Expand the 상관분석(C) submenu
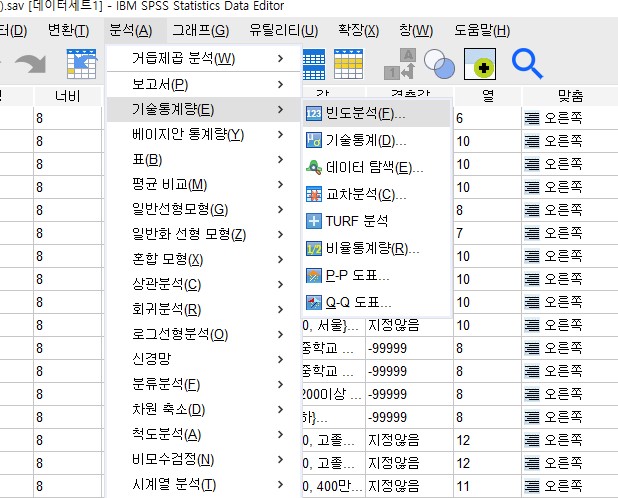Screen dimensions: 618x498 click(x=204, y=285)
